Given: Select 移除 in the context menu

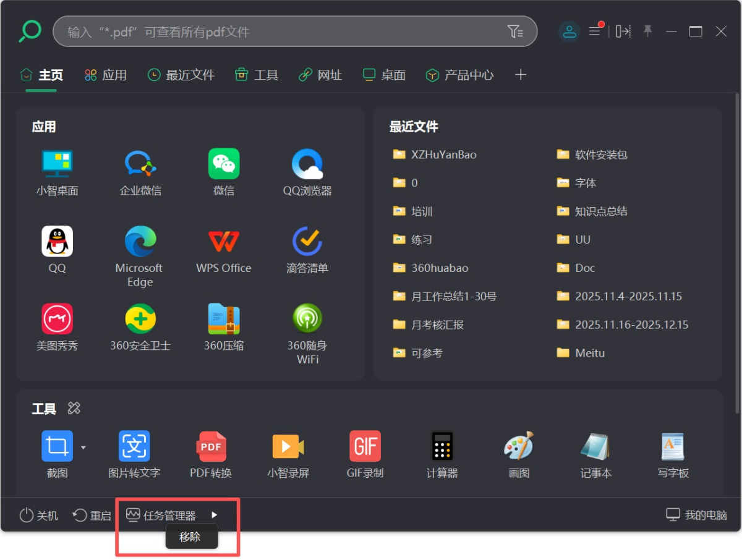Looking at the screenshot, I should click(x=191, y=537).
